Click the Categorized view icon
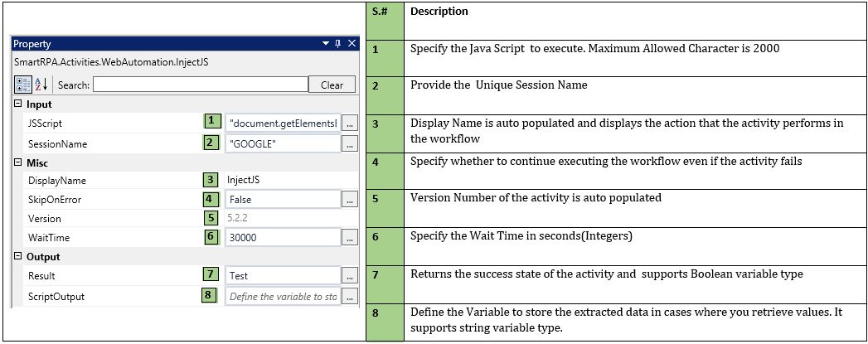Viewport: 868px width, 344px height. pos(23,85)
